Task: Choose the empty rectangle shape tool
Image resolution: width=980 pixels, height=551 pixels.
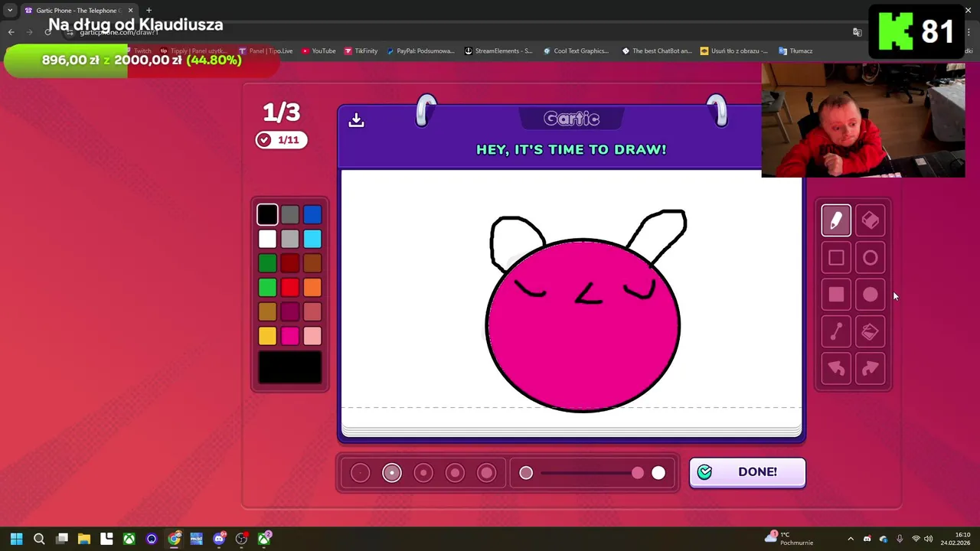Action: pyautogui.click(x=836, y=258)
